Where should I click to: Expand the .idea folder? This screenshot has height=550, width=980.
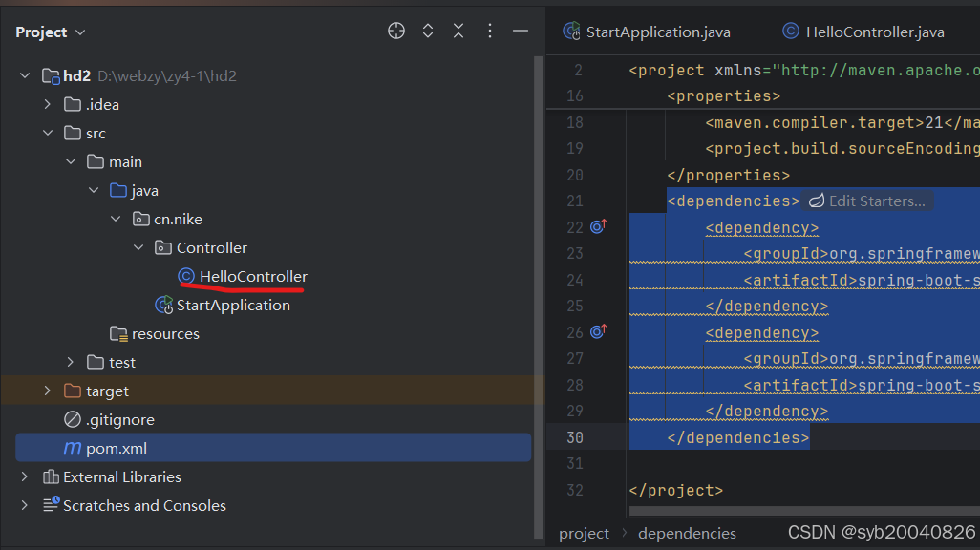(48, 104)
